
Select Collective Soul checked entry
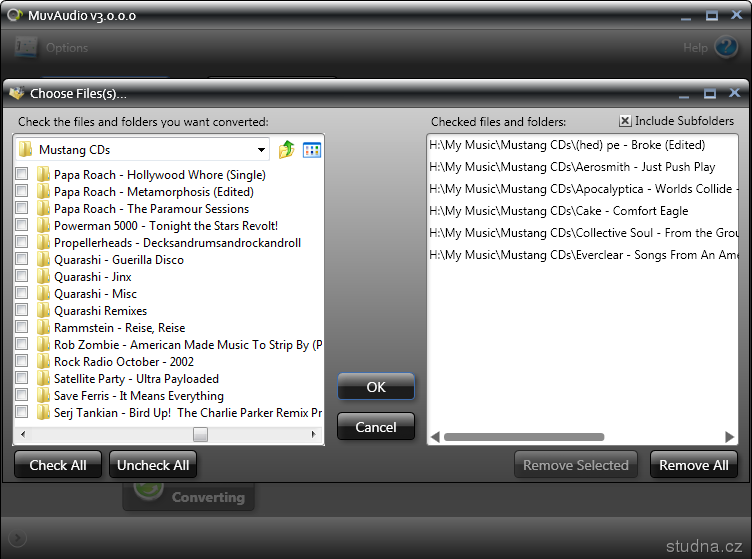pos(583,233)
